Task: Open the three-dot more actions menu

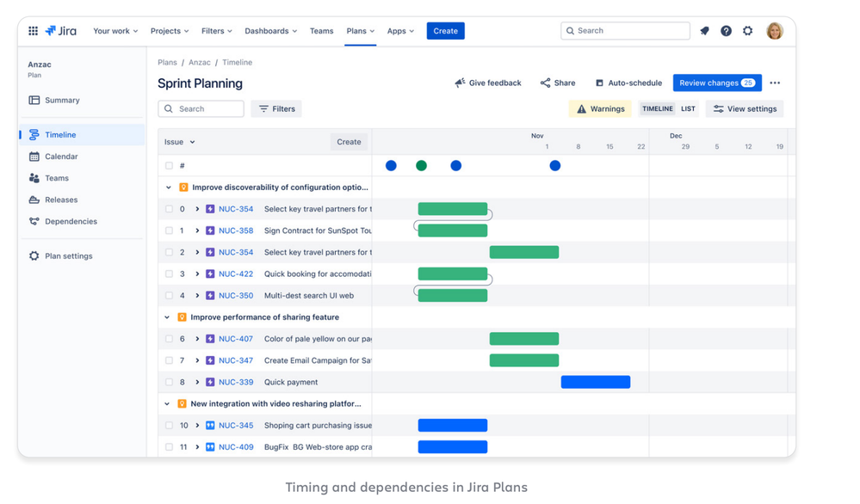Action: point(775,83)
